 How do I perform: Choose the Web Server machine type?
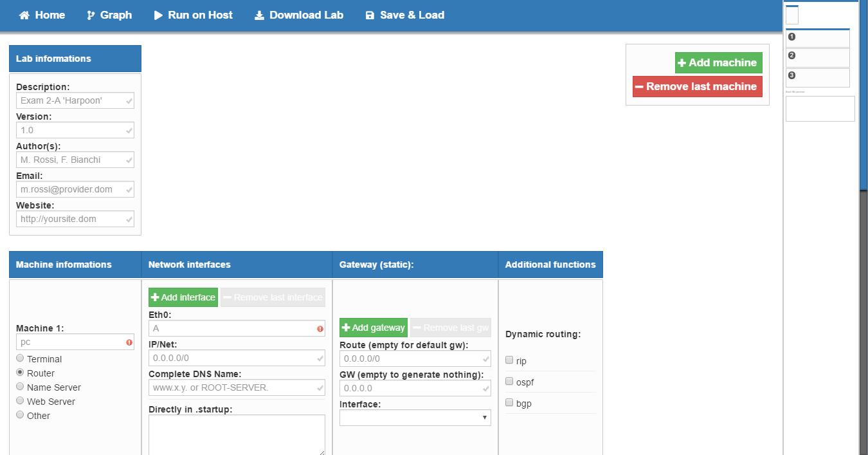tap(20, 401)
